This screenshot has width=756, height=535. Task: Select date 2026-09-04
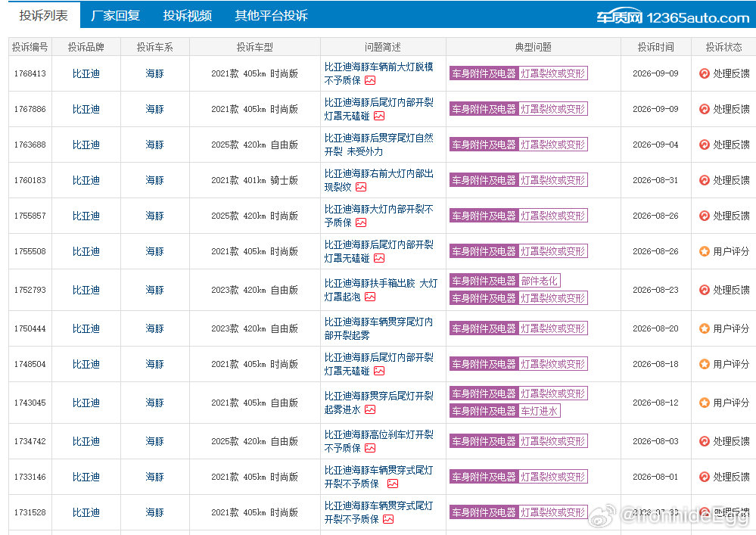point(655,145)
